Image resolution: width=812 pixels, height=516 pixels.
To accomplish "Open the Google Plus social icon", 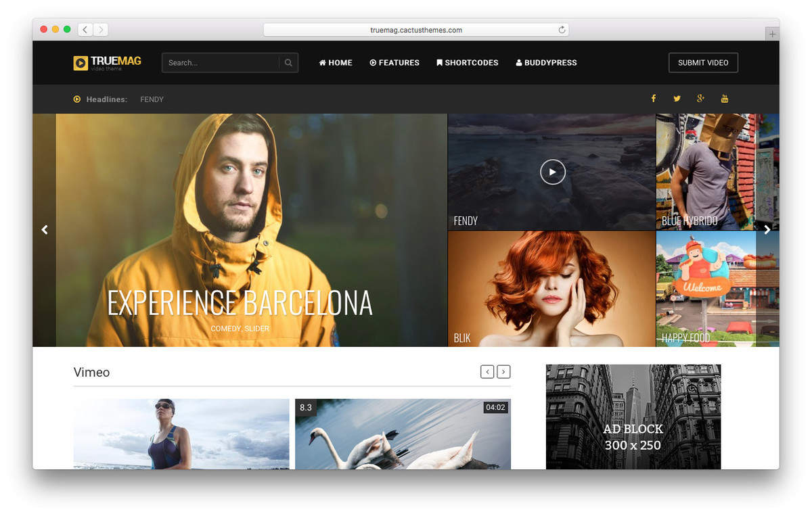I will (x=700, y=99).
